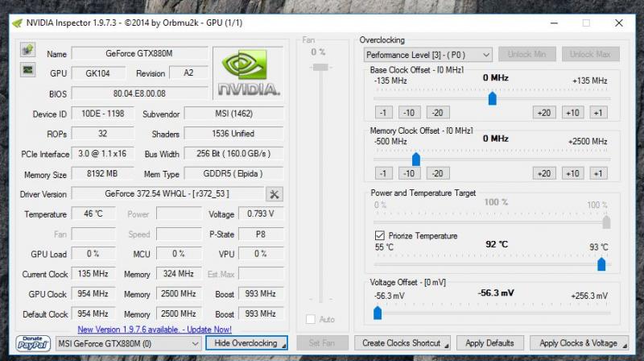The width and height of the screenshot is (644, 361).
Task: Click the Temperature value 46 °C
Action: pyautogui.click(x=93, y=214)
